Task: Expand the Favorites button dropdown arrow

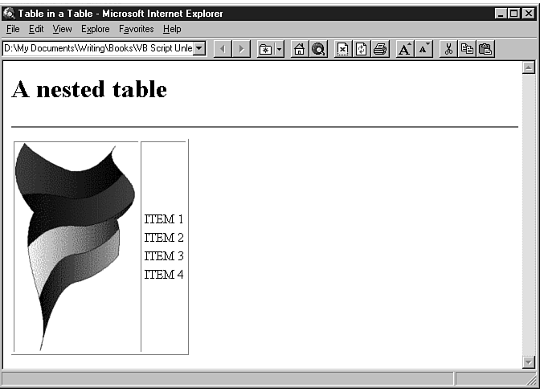Action: coord(279,49)
